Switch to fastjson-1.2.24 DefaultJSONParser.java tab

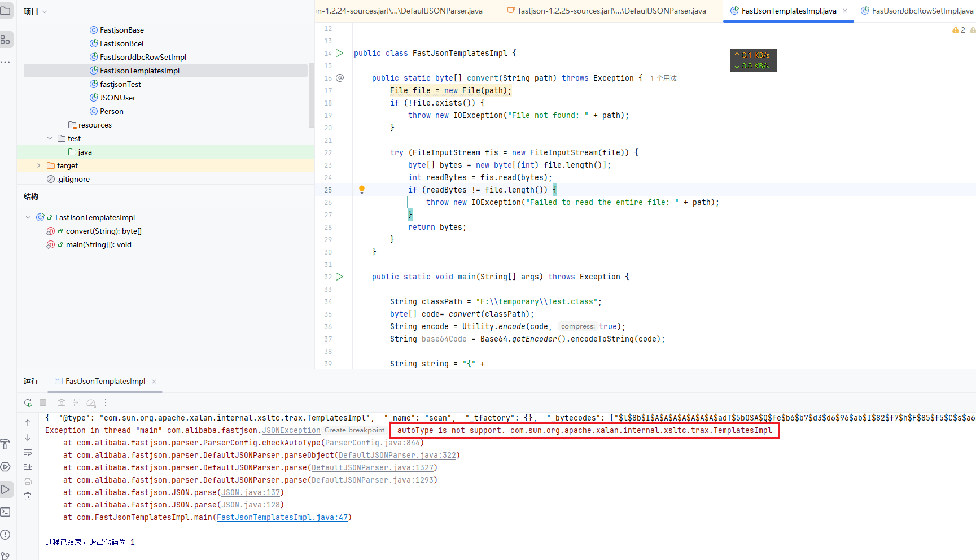pyautogui.click(x=400, y=11)
